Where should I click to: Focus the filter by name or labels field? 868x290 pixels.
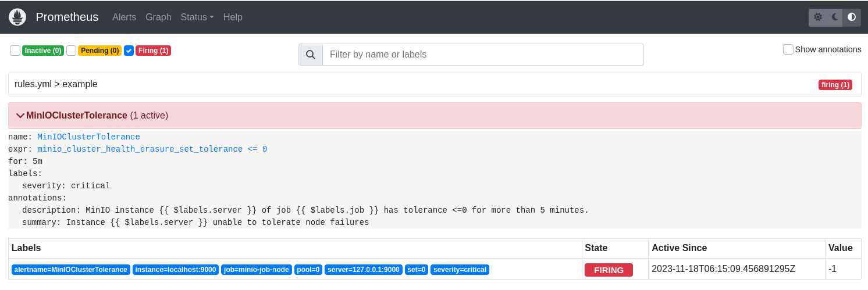click(x=483, y=55)
